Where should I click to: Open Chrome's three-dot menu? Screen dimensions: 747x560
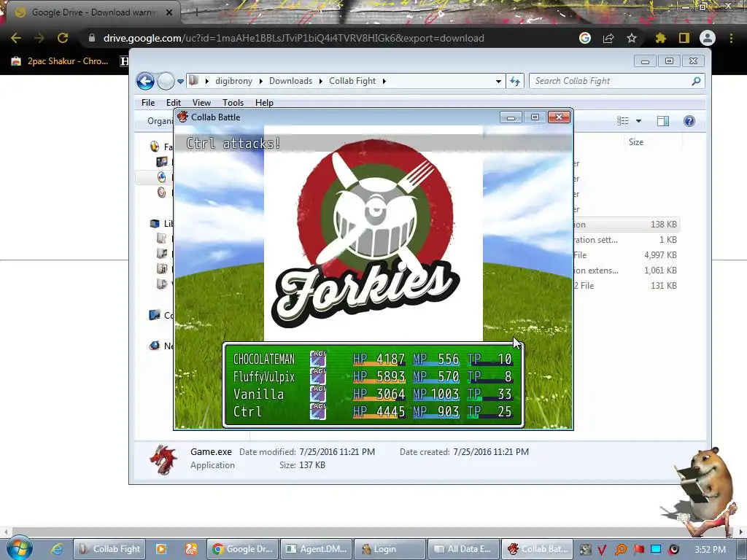tap(731, 38)
